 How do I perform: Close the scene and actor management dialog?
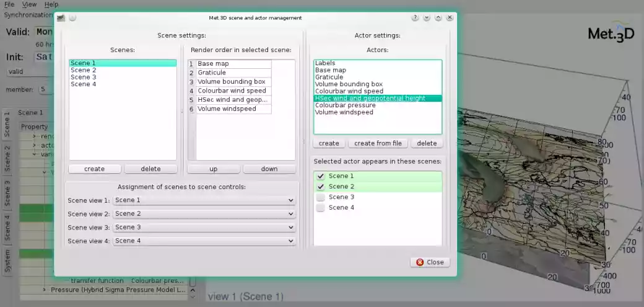coord(430,262)
